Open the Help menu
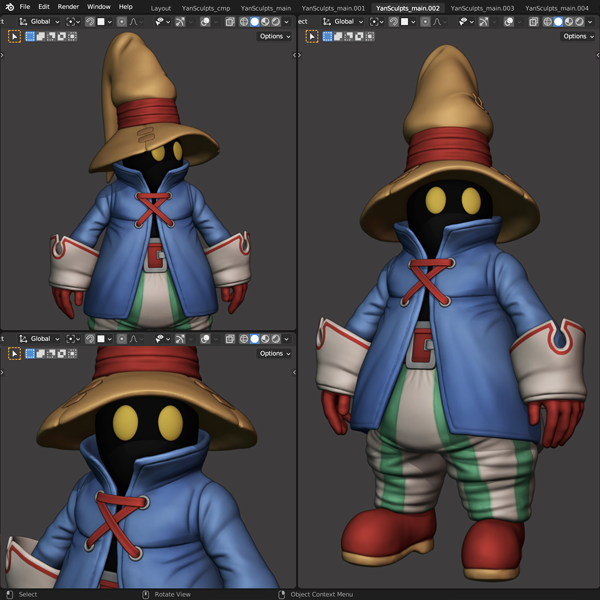The height and width of the screenshot is (600, 600). [126, 7]
